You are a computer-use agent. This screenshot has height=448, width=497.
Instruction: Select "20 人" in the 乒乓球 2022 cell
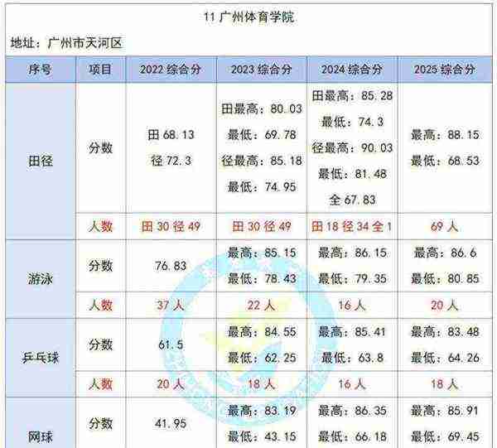pos(171,384)
